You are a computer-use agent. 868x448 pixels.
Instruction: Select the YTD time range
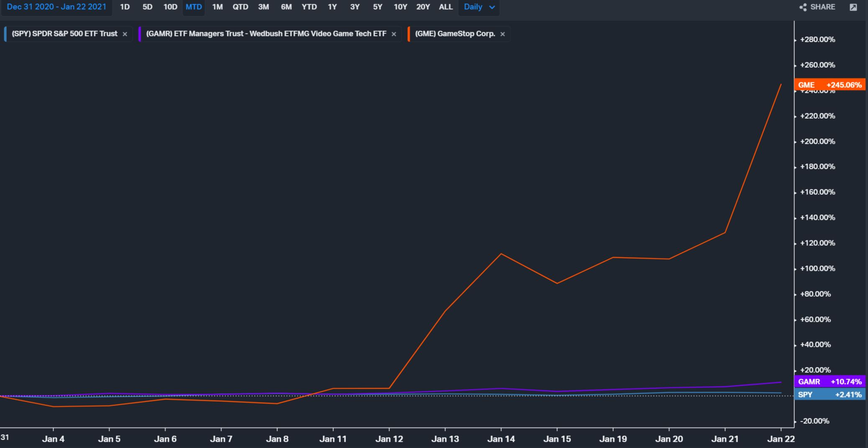coord(309,7)
